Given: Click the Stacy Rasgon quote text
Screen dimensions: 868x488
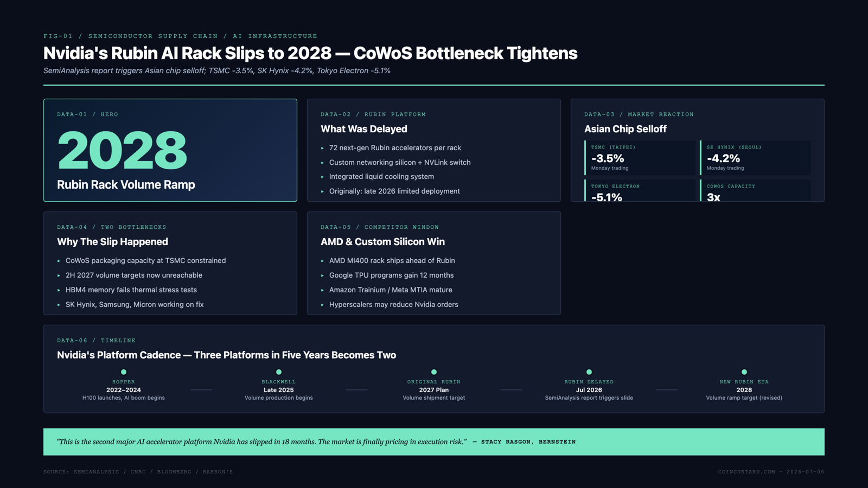Looking at the screenshot, I should pos(262,442).
